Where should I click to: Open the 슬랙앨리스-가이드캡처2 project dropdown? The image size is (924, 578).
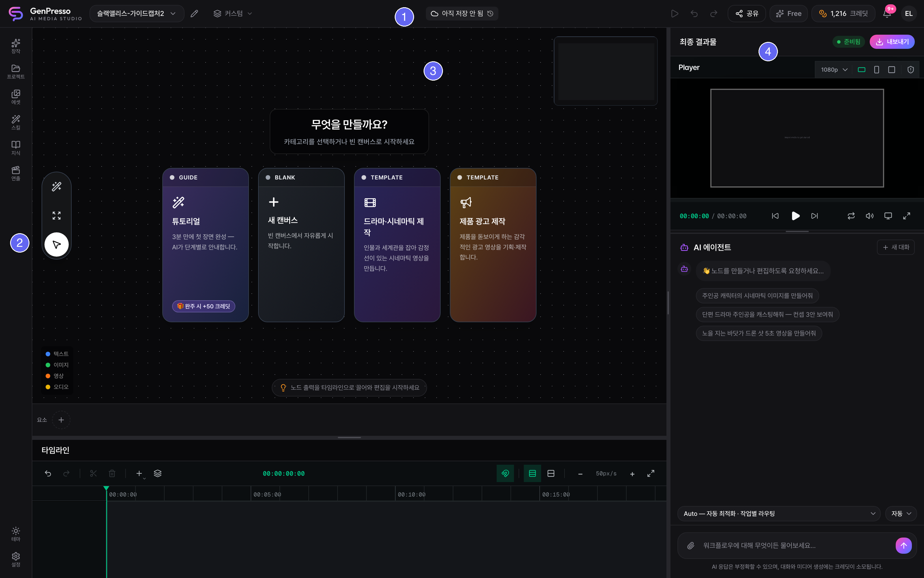tap(137, 14)
